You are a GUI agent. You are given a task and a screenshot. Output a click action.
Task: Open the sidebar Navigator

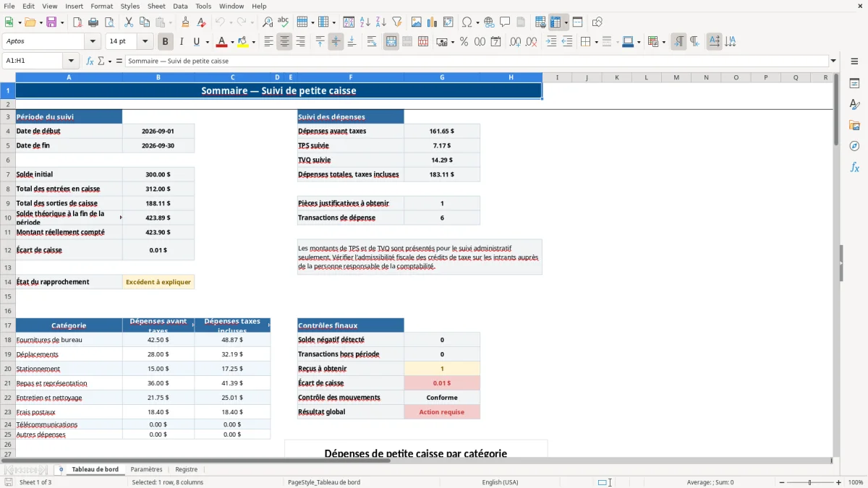[854, 146]
